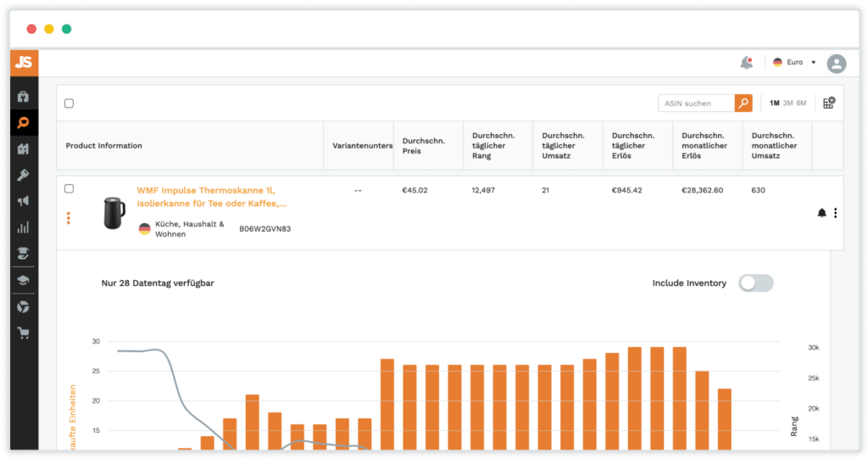Tick the select-all checkbox in toolbar

coord(70,104)
